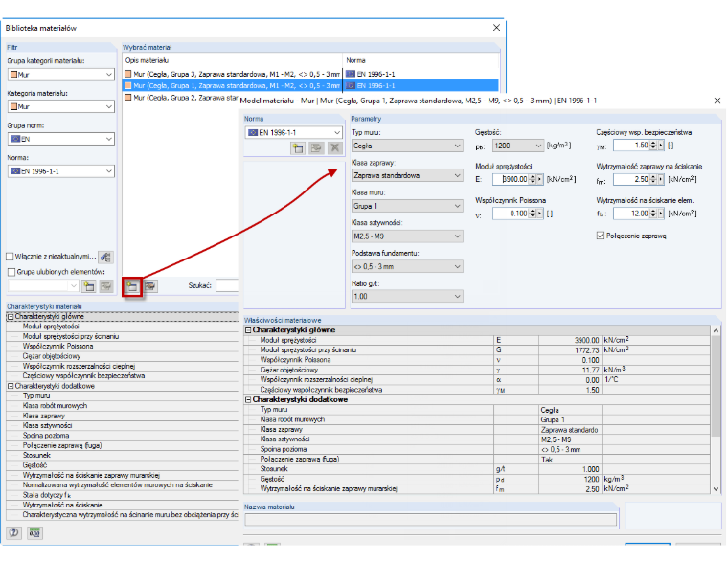Click Moduł sprężystości E input field
The width and height of the screenshot is (728, 563).
pyautogui.click(x=511, y=179)
